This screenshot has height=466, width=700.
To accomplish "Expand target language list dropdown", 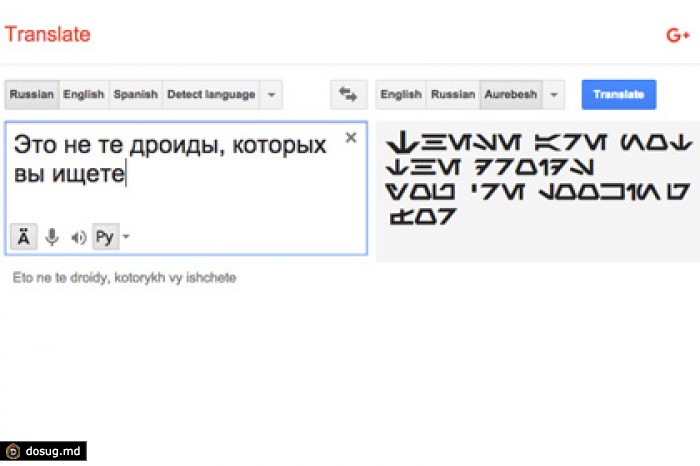I will [x=554, y=95].
